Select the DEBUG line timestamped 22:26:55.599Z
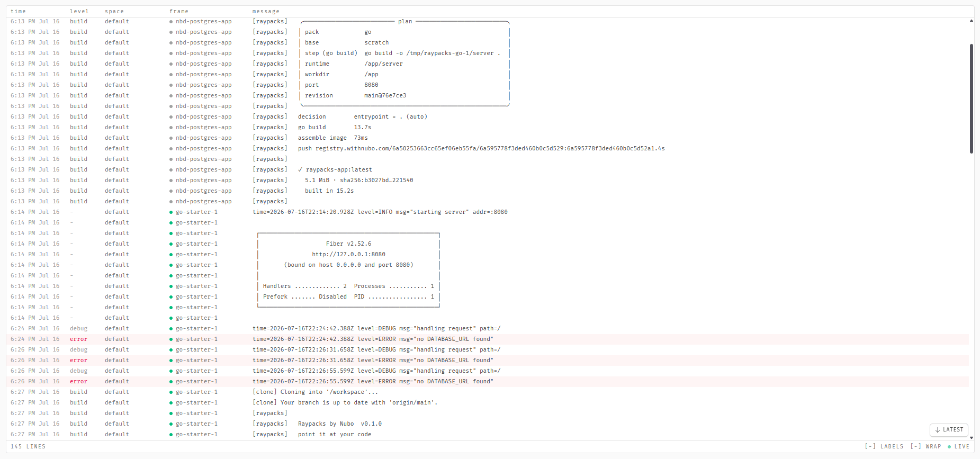The width and height of the screenshot is (980, 459). [488, 371]
